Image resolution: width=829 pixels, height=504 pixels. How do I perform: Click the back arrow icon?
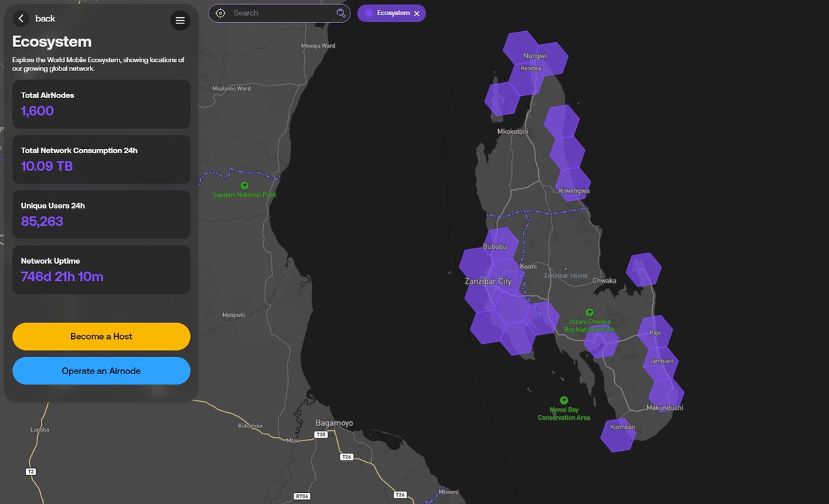(x=21, y=19)
